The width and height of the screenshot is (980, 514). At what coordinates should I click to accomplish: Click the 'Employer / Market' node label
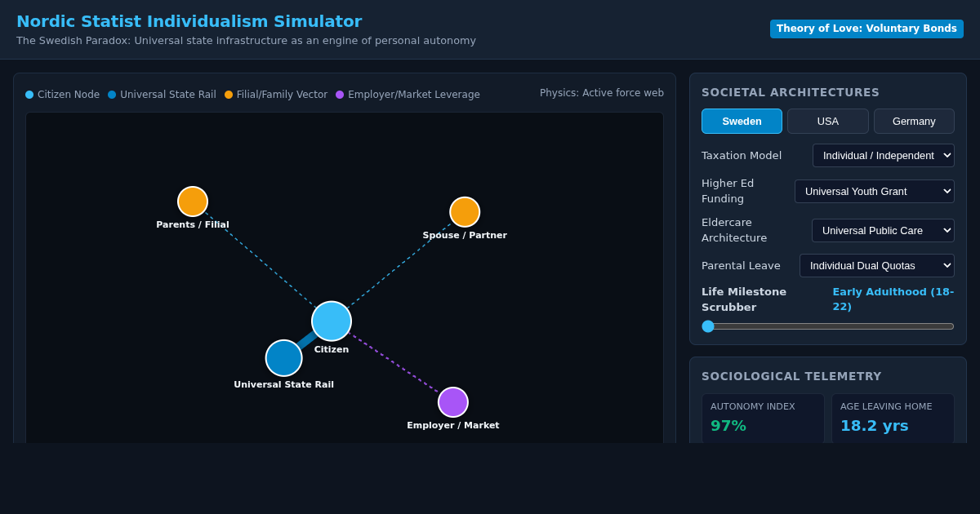[x=453, y=425]
